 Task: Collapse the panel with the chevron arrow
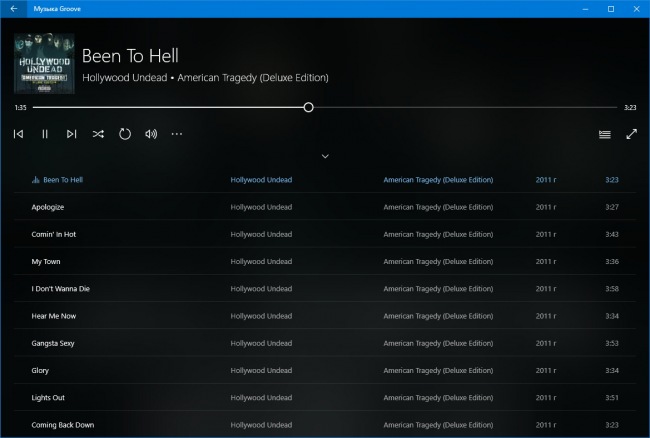coord(325,156)
